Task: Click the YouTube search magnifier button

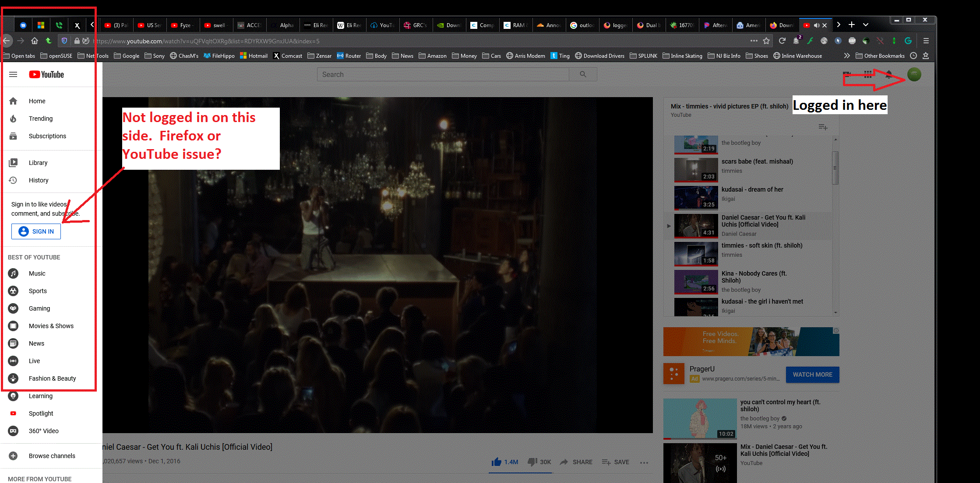Action: (x=583, y=74)
